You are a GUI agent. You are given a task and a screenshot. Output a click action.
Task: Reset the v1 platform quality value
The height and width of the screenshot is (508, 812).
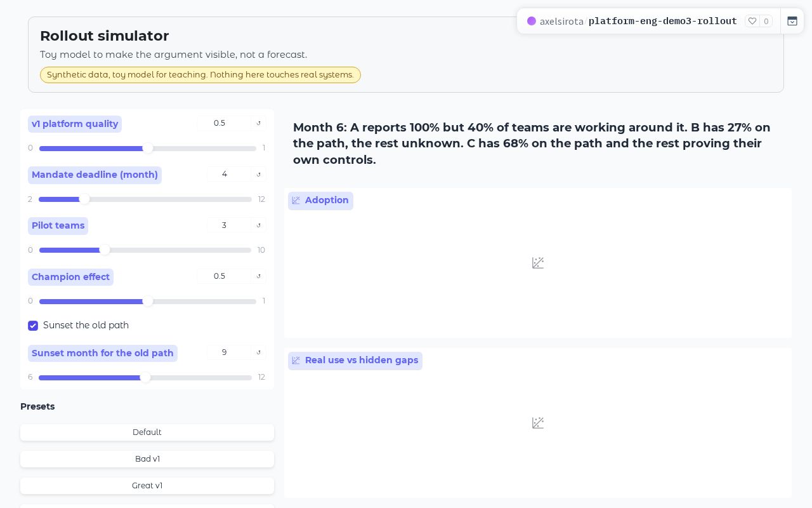259,123
